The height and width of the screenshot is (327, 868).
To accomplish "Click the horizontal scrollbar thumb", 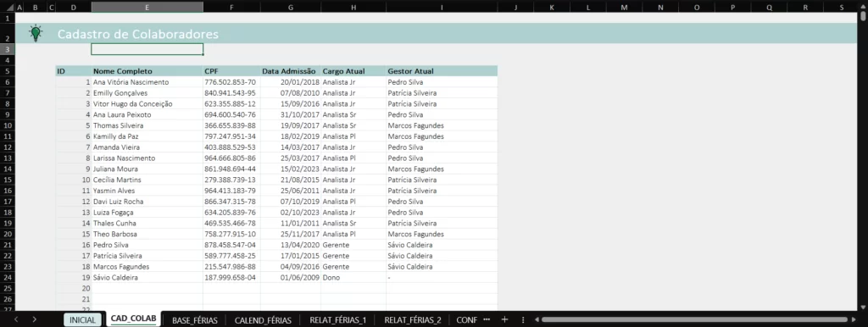I will tap(695, 319).
